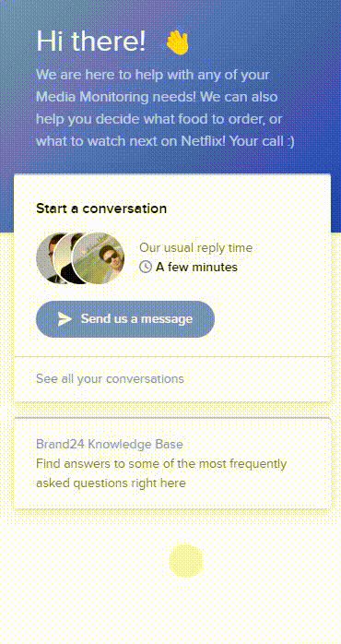341x644 pixels.
Task: Click Start a conversation heading
Action: point(101,209)
